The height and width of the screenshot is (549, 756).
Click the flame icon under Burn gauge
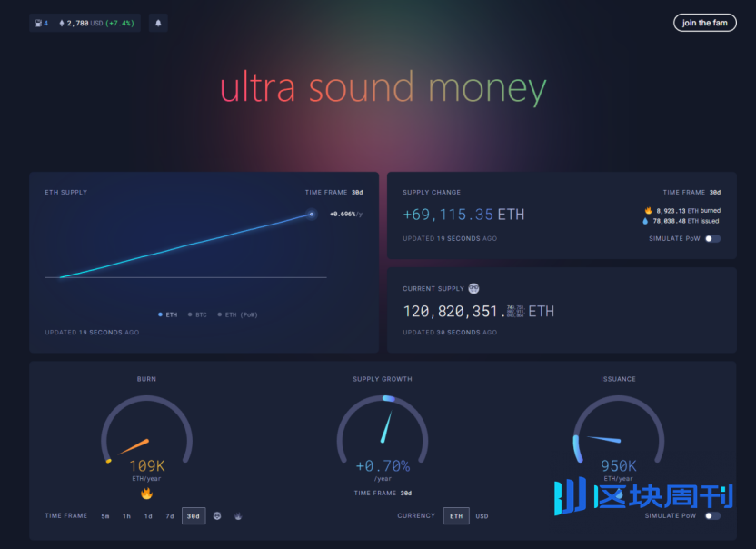pyautogui.click(x=146, y=493)
